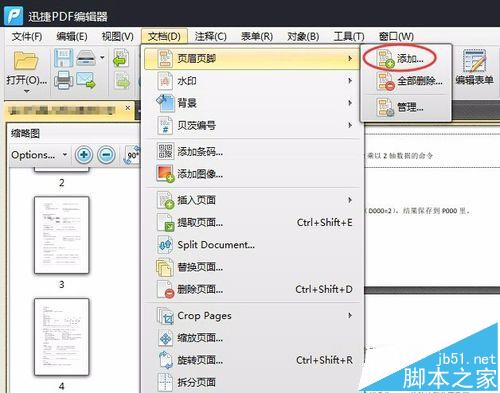Image resolution: width=500 pixels, height=393 pixels.
Task: Click the Scanner icon in toolbar
Action: 86,58
